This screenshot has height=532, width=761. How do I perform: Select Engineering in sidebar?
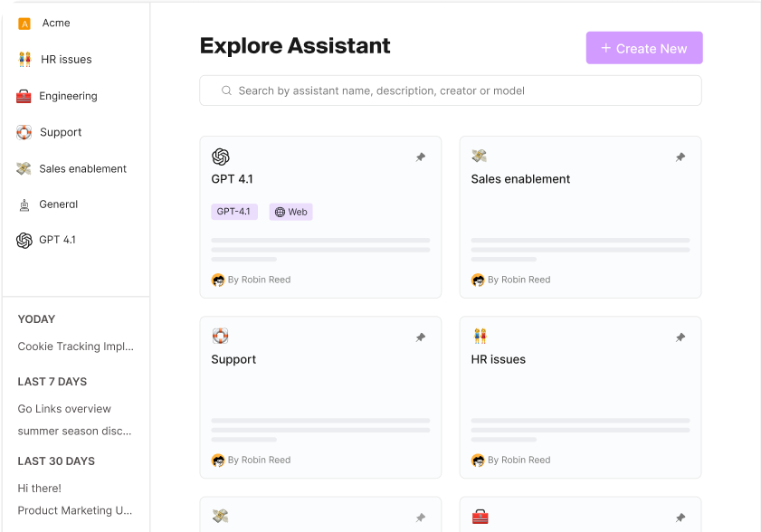[x=68, y=96]
